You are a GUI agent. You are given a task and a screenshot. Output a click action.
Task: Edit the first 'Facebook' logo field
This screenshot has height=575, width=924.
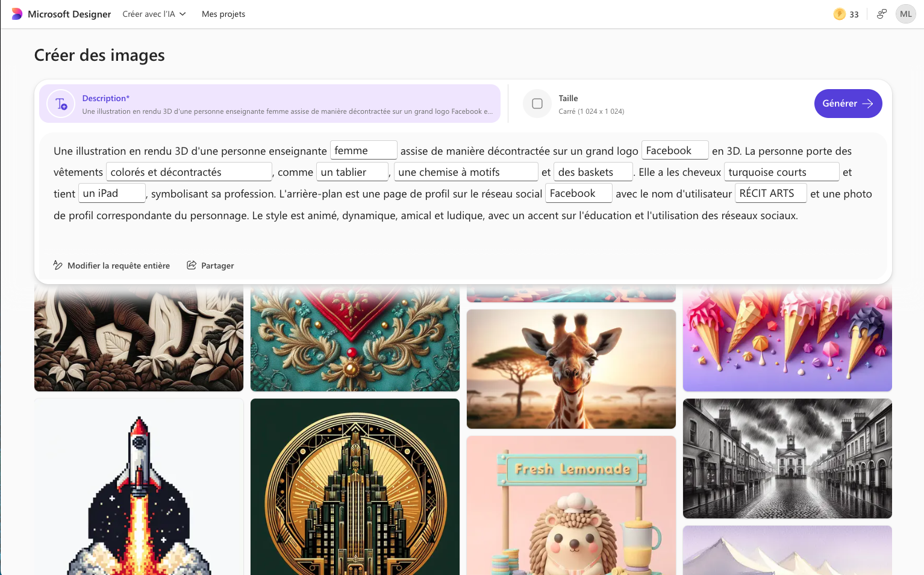pyautogui.click(x=675, y=151)
